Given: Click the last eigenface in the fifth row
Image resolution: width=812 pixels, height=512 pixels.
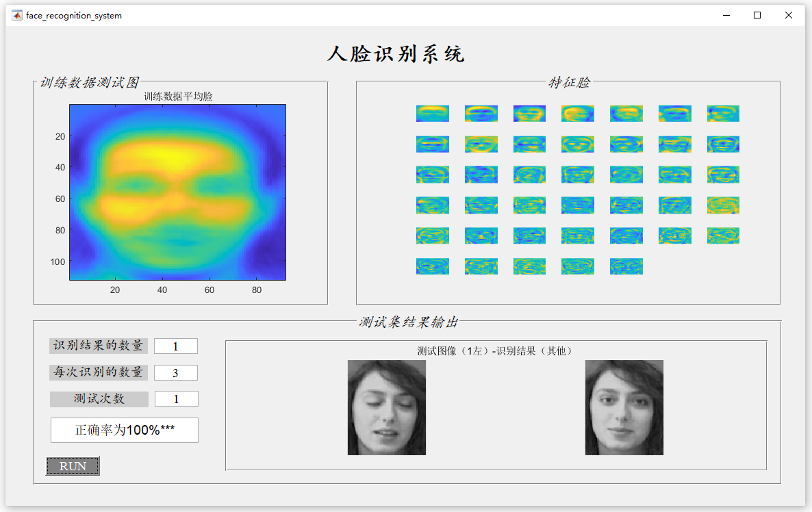Looking at the screenshot, I should [723, 235].
